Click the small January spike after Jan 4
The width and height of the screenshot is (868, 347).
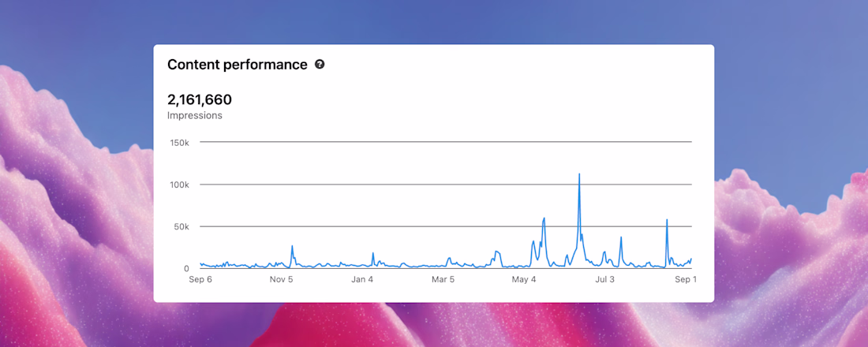[372, 254]
